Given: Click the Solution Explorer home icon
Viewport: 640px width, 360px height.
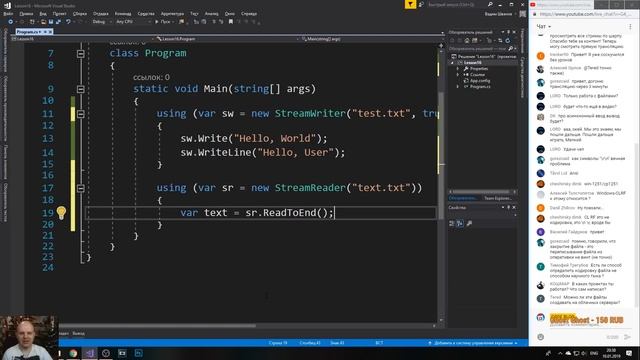Looking at the screenshot, I should pyautogui.click(x=467, y=40).
